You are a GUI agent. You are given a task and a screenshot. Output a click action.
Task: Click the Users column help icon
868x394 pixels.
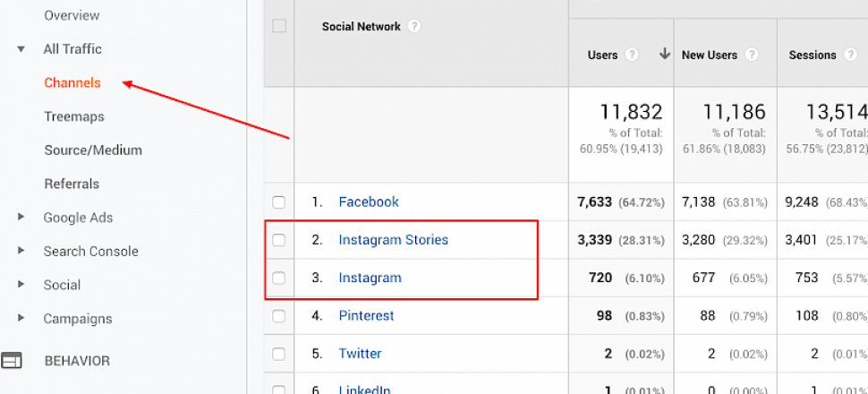coord(632,55)
